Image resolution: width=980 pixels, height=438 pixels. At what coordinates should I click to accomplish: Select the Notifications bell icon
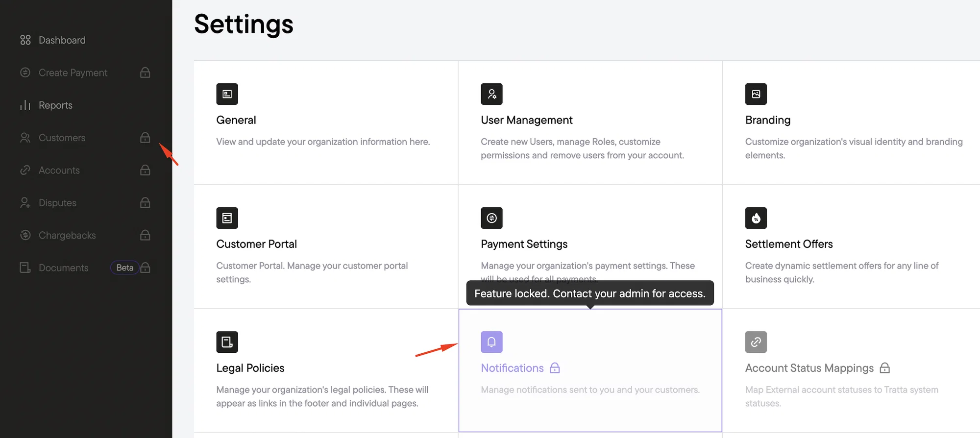click(491, 342)
